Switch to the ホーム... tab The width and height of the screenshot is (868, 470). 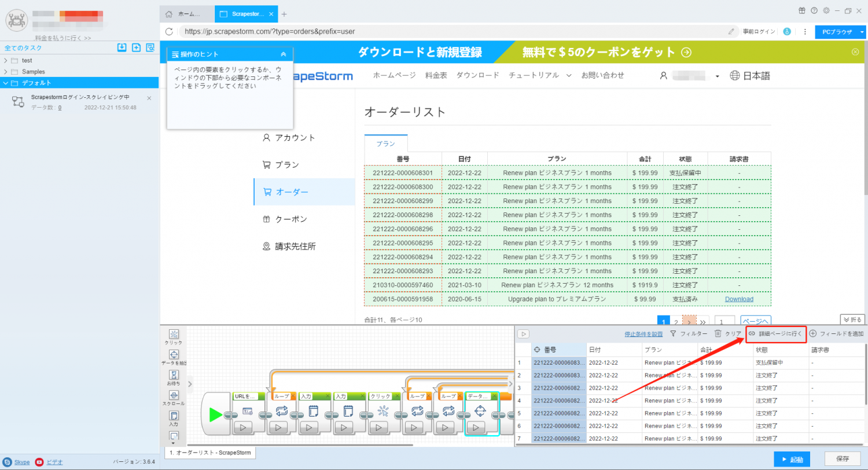pyautogui.click(x=186, y=13)
